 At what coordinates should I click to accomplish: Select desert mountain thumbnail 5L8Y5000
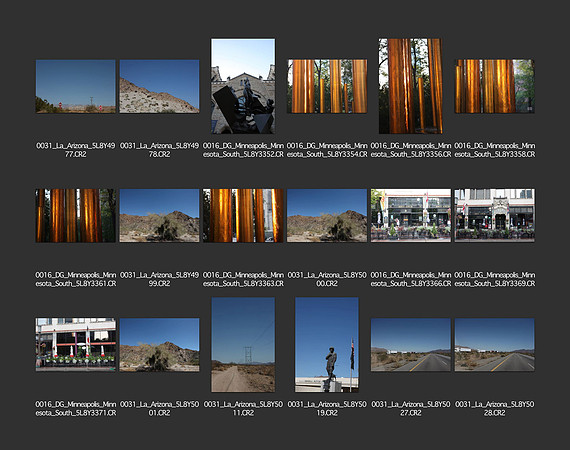pyautogui.click(x=327, y=216)
